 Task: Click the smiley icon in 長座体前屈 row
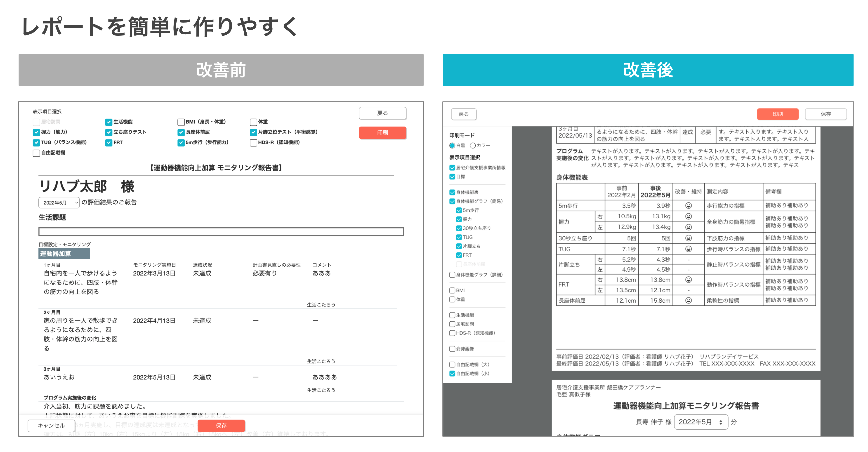pos(688,300)
